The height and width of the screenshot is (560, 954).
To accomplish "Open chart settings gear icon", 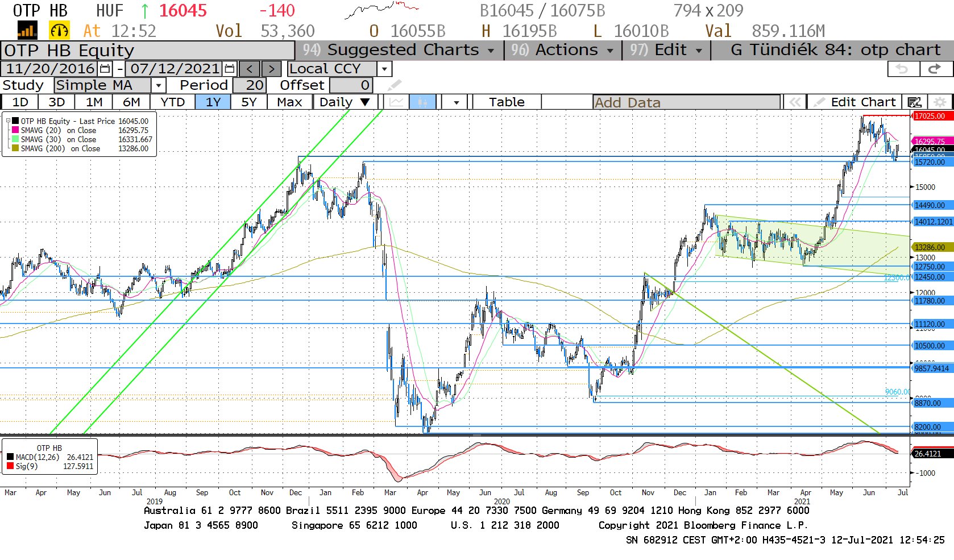I will 940,102.
